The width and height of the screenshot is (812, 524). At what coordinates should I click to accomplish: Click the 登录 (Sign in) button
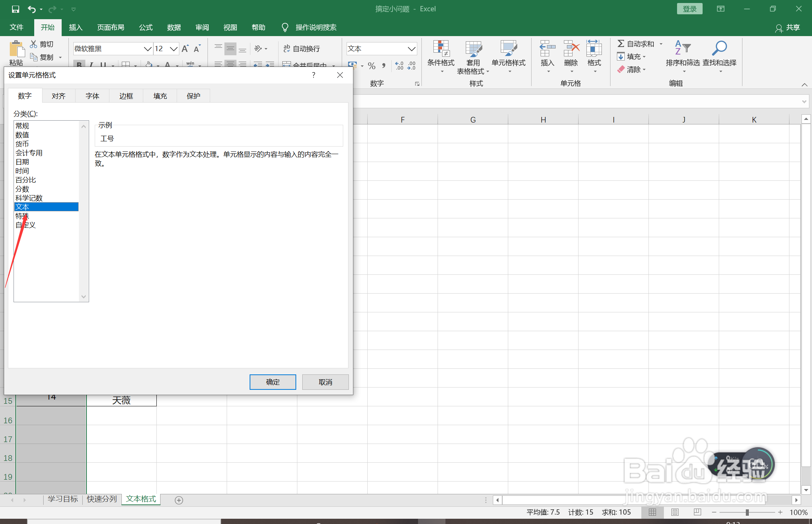[690, 9]
